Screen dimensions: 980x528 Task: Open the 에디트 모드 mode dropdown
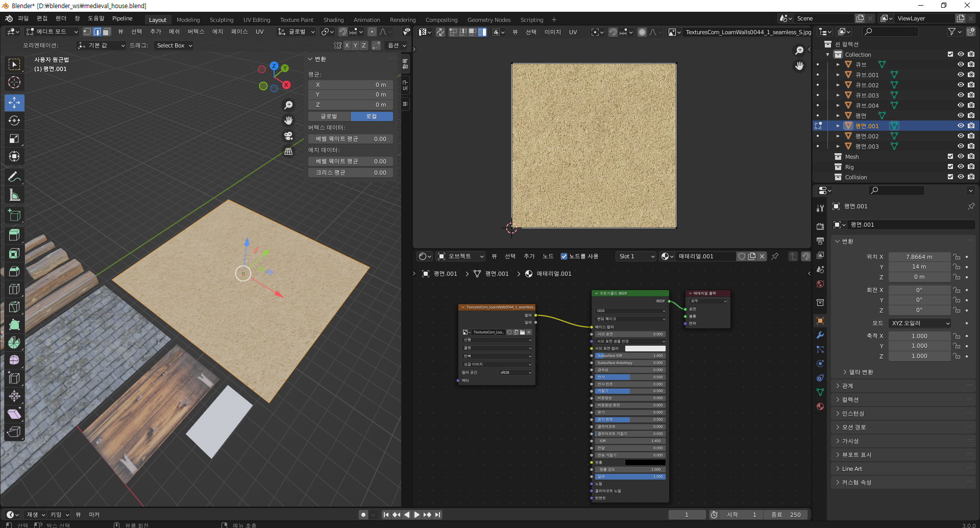[52, 32]
